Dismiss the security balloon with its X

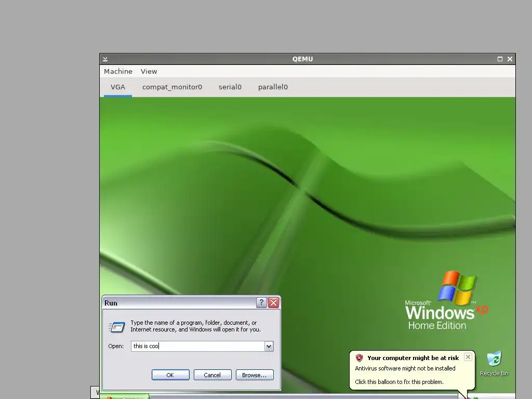(x=468, y=357)
